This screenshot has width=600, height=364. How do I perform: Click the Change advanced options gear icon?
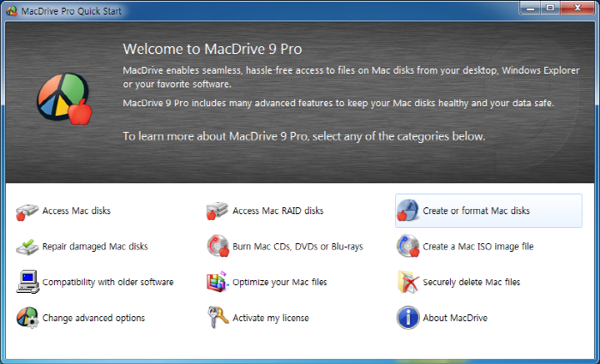point(27,318)
